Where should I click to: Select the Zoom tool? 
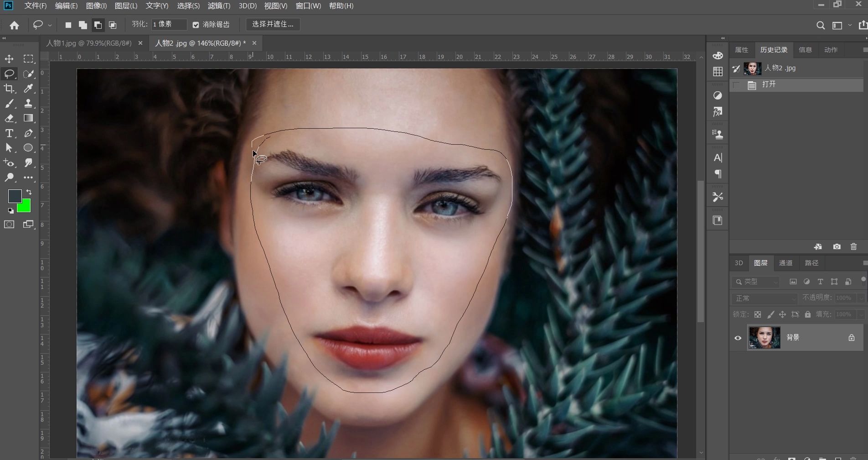tap(9, 178)
